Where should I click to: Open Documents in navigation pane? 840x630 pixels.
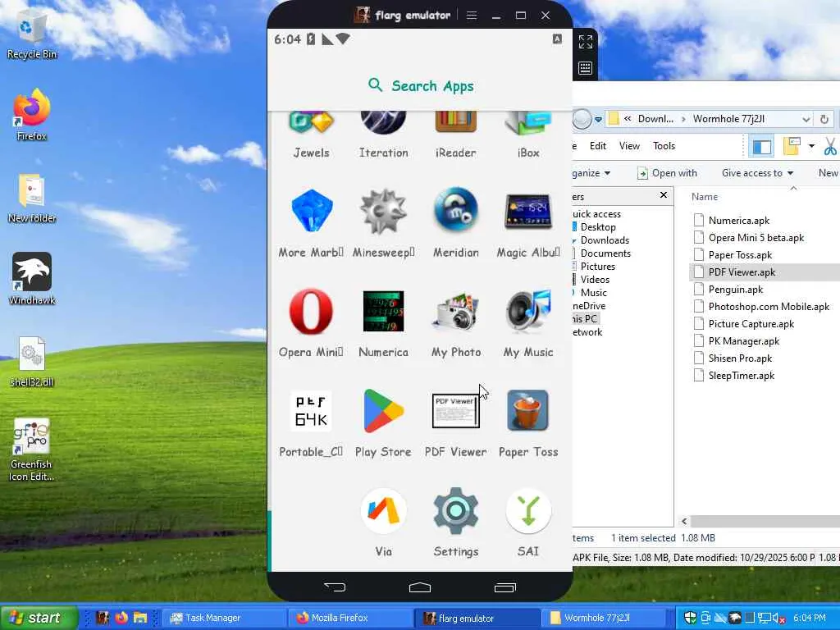pos(605,253)
